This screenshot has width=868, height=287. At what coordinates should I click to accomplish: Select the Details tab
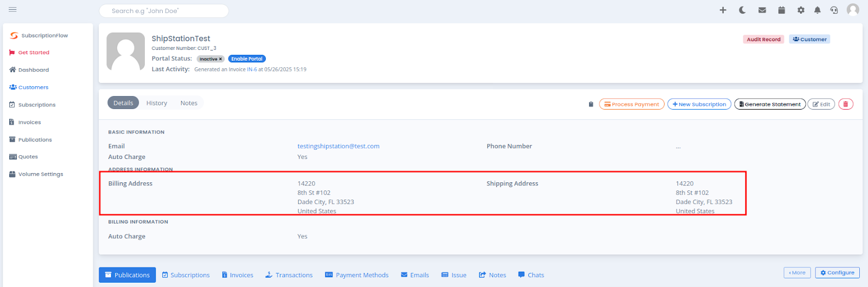coord(123,103)
